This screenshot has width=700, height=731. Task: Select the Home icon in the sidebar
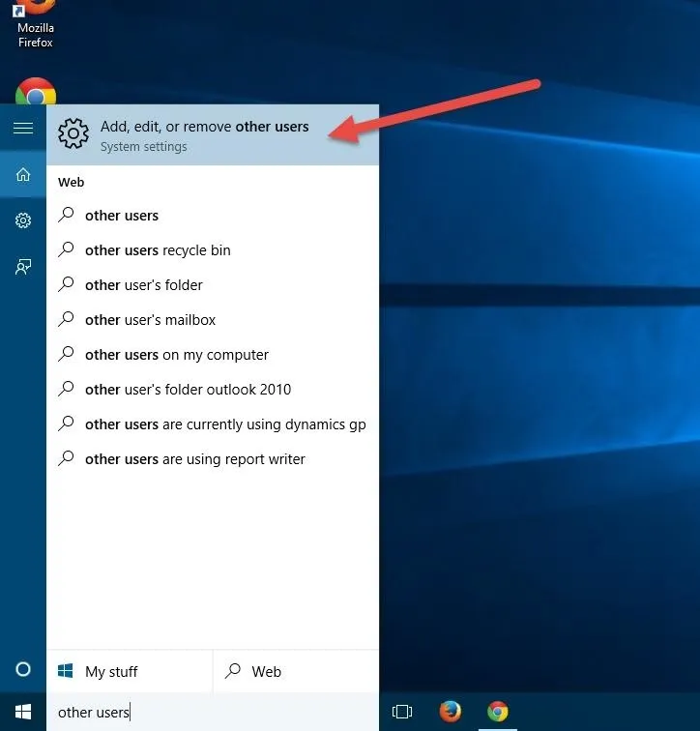click(x=23, y=174)
